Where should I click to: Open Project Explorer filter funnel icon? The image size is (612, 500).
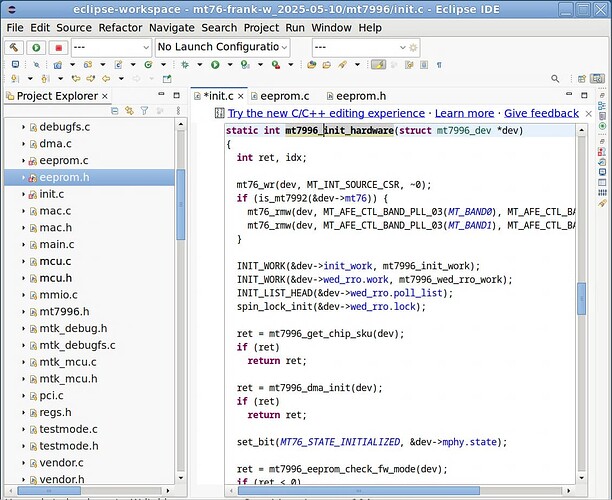(x=144, y=111)
